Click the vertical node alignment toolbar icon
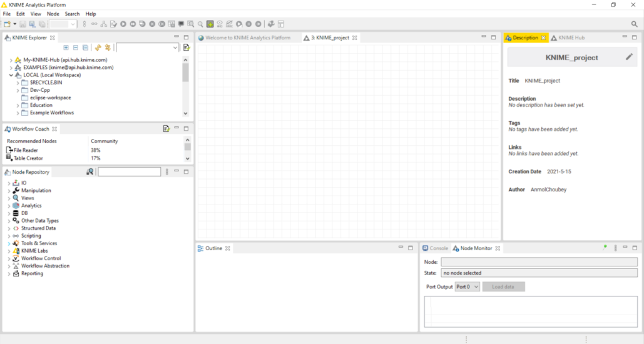 click(x=84, y=24)
